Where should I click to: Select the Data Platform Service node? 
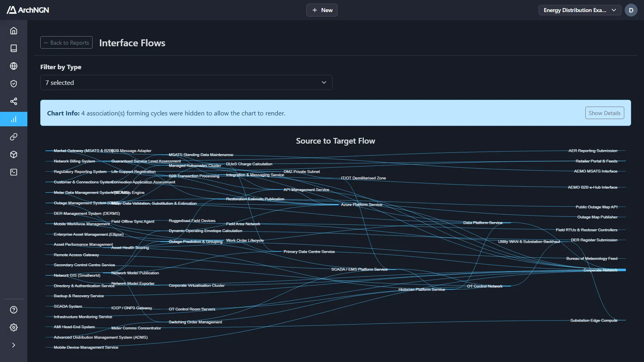point(483,223)
